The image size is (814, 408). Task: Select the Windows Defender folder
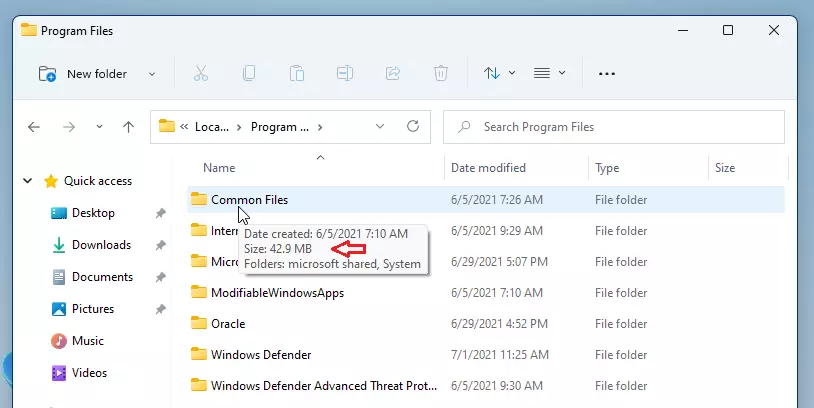tap(486, 355)
